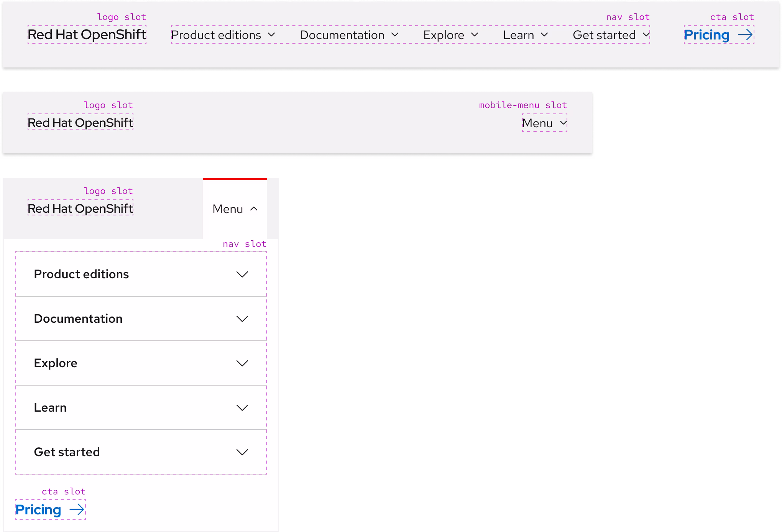782x532 pixels.
Task: Collapse the expanded Menu panel
Action: pyautogui.click(x=234, y=209)
